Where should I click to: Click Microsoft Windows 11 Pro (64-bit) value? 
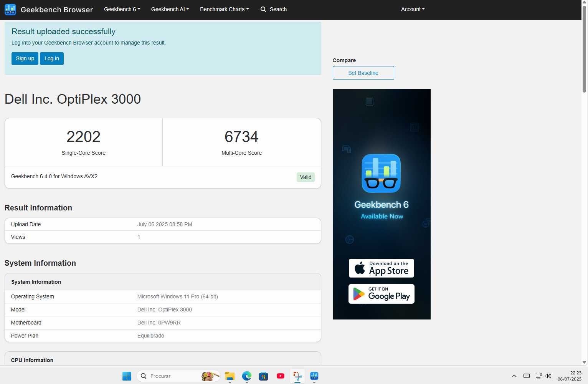click(x=177, y=296)
